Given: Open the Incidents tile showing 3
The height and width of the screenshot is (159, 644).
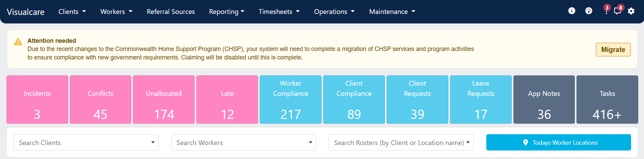Looking at the screenshot, I should 37,100.
